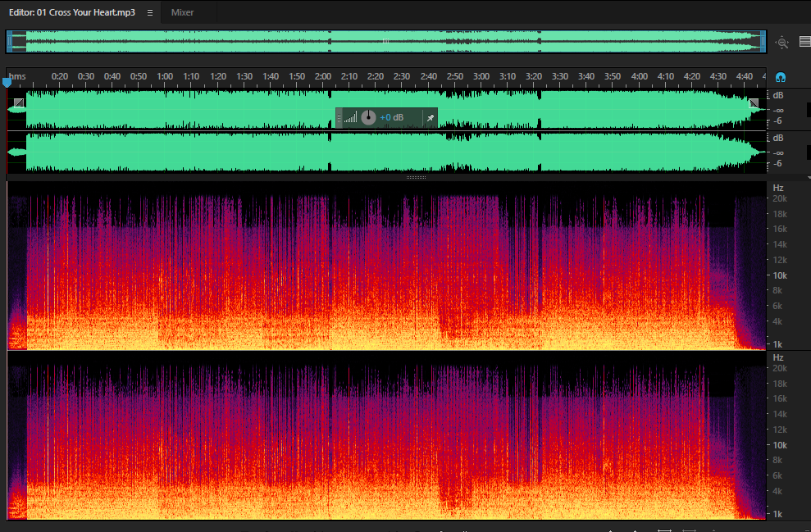Open the editor panel menu icon
811x532 pixels.
150,12
